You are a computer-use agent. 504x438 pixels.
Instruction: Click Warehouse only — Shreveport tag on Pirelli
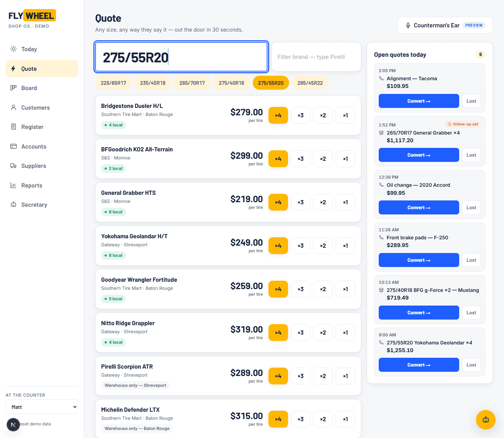135,385
